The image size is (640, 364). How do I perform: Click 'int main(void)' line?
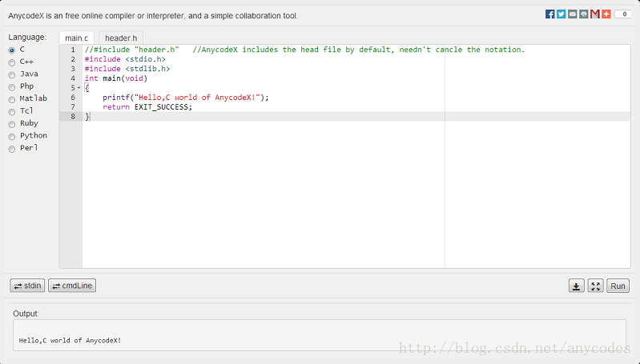116,78
